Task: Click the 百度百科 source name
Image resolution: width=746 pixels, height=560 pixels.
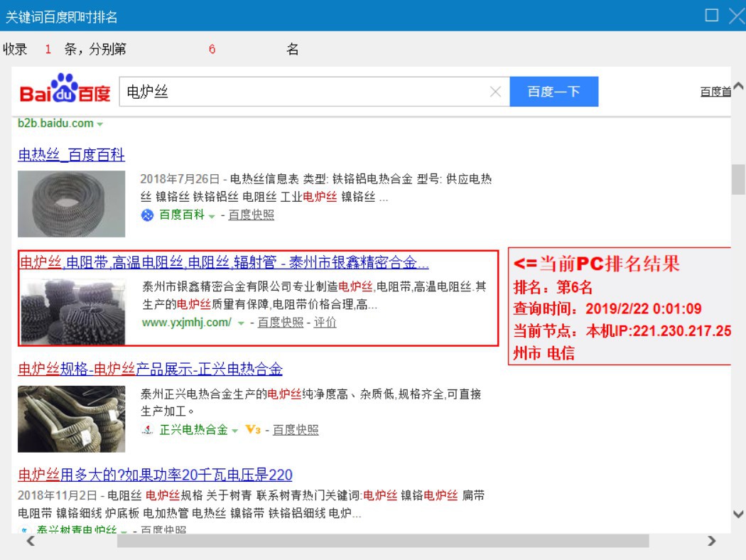Action: pyautogui.click(x=182, y=215)
